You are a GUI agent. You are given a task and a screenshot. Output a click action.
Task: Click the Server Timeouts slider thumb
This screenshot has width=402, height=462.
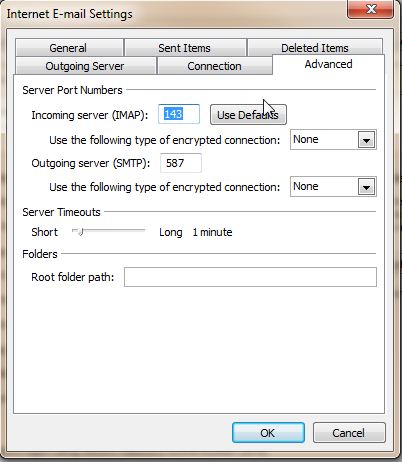click(80, 231)
